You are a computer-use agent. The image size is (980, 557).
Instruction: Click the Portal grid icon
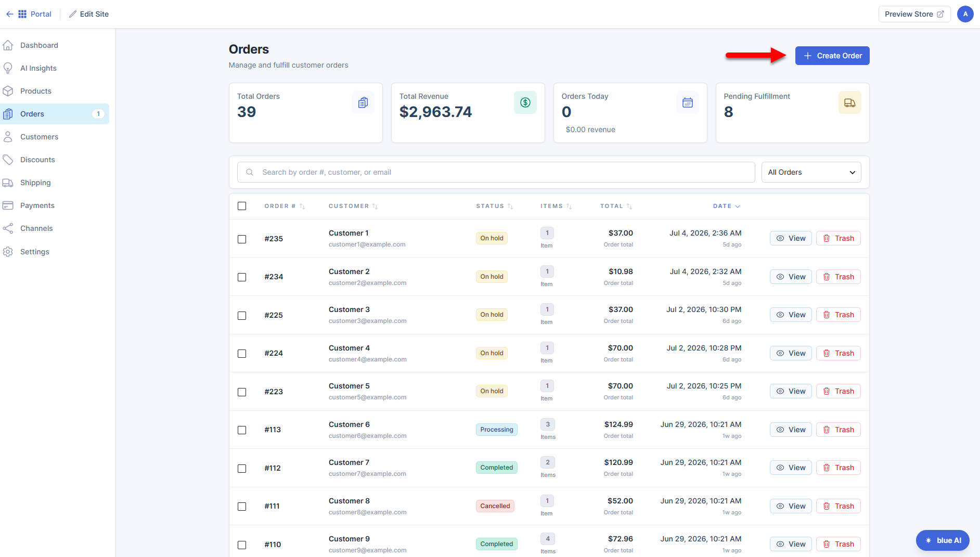pos(22,14)
